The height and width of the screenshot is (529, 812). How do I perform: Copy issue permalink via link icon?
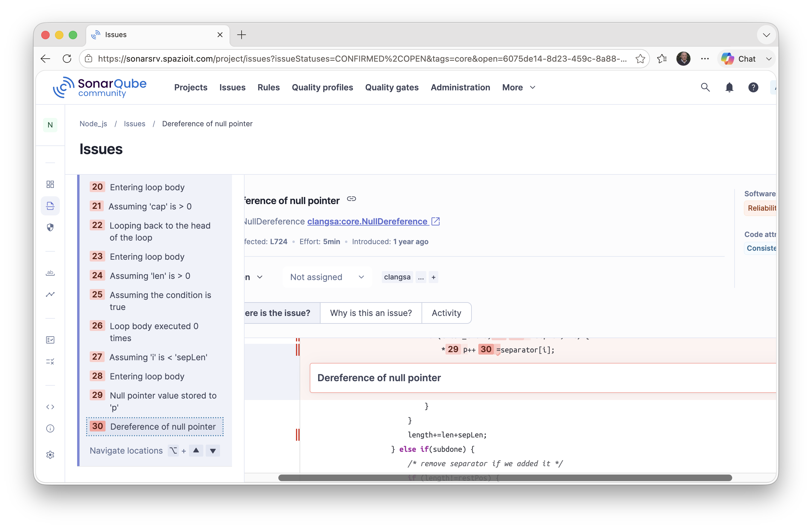[x=351, y=199]
